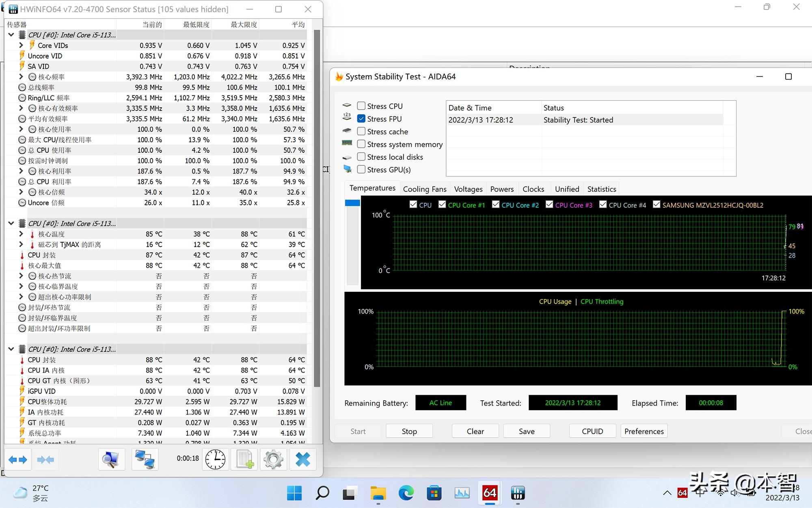812x508 pixels.
Task: Click the CPU Throttling graph label
Action: tap(602, 302)
